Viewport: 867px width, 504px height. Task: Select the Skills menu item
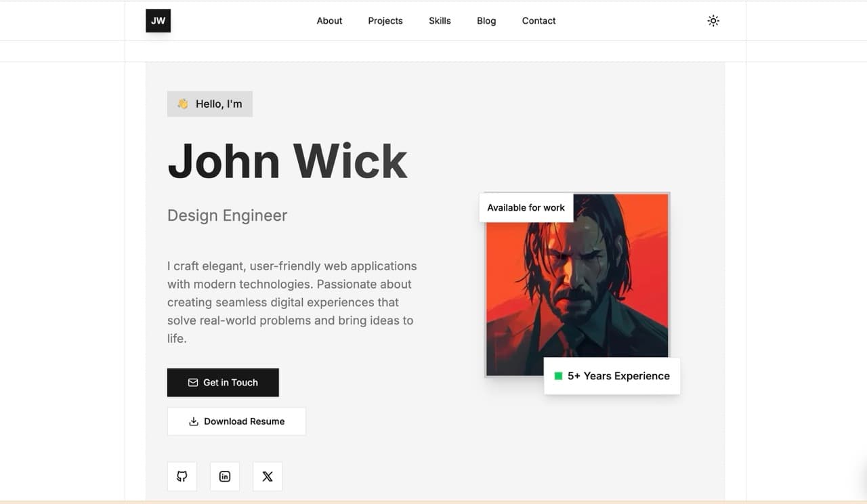coord(440,20)
